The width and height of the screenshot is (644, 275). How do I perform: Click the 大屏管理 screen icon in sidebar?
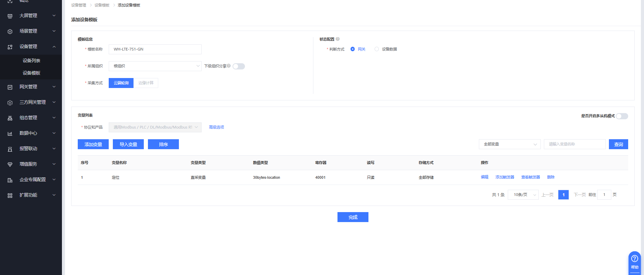[x=10, y=16]
